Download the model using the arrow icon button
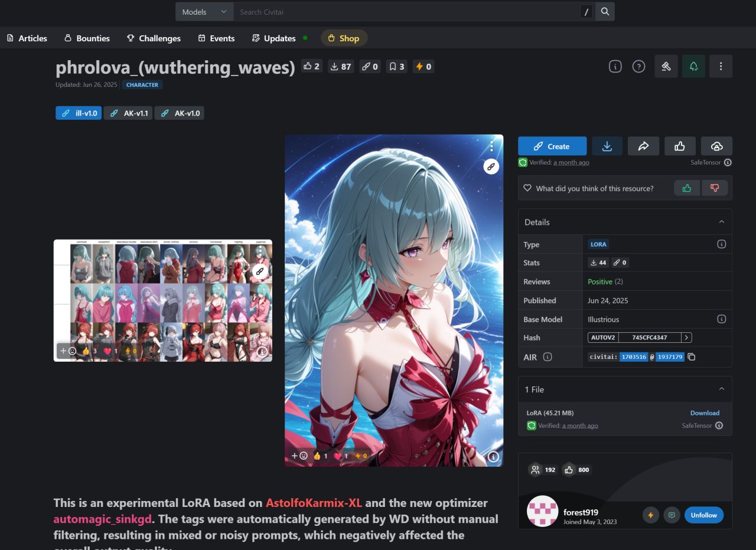This screenshot has height=550, width=756. [x=607, y=146]
